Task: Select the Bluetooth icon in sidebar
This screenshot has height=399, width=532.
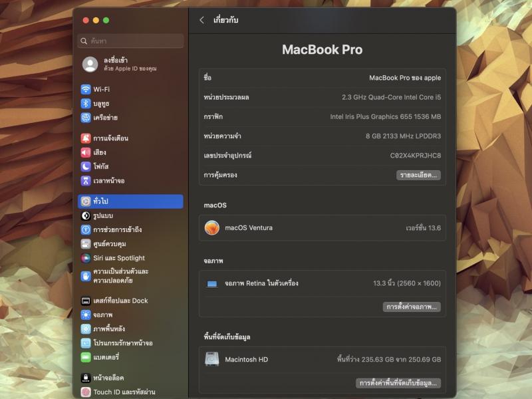Action: pos(86,103)
